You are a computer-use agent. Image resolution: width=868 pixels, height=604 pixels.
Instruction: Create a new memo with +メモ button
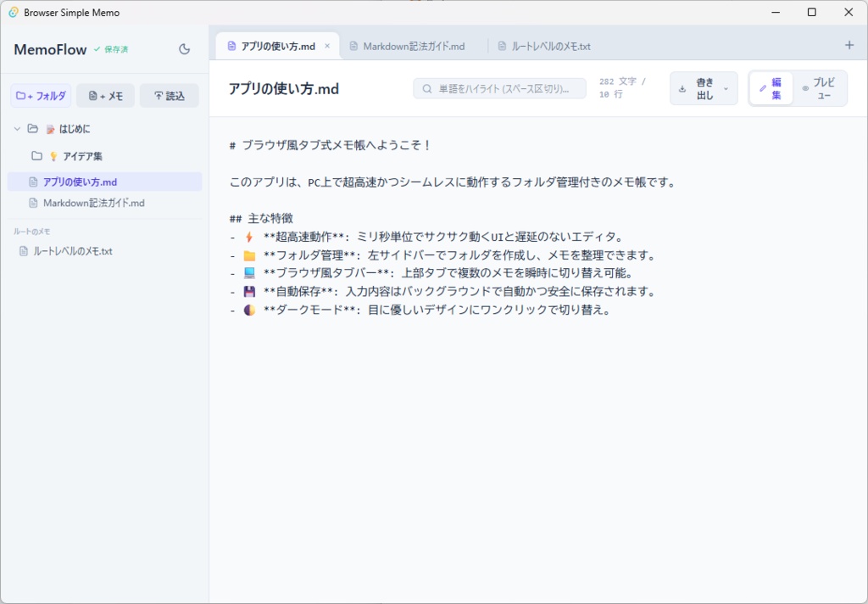[106, 96]
